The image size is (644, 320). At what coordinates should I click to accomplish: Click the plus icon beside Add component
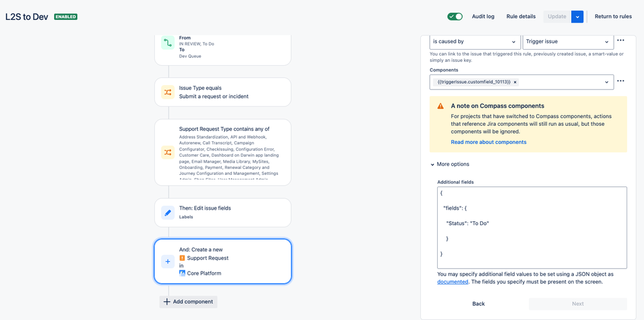pos(166,301)
